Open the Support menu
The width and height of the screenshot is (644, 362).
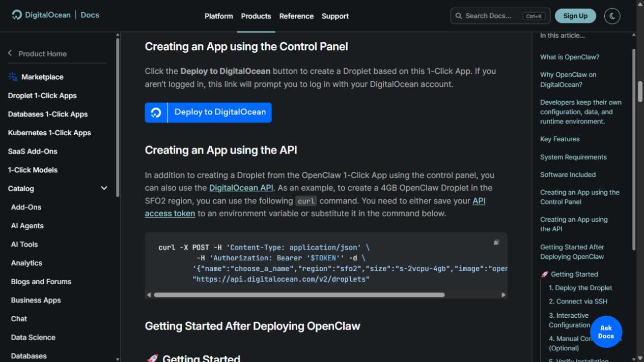pos(335,16)
